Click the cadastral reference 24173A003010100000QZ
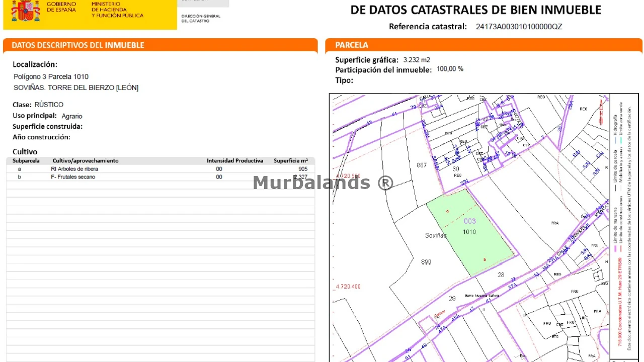644x362 pixels. pos(519,27)
